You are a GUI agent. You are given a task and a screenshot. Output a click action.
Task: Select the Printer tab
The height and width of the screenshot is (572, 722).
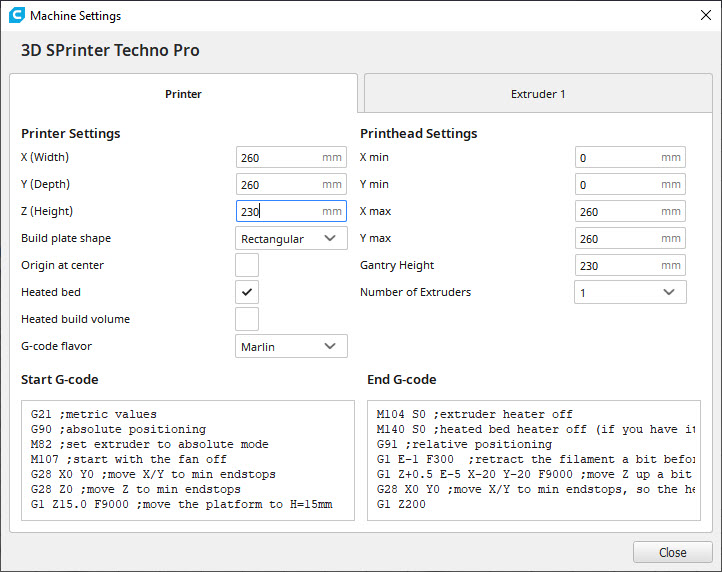(x=183, y=93)
